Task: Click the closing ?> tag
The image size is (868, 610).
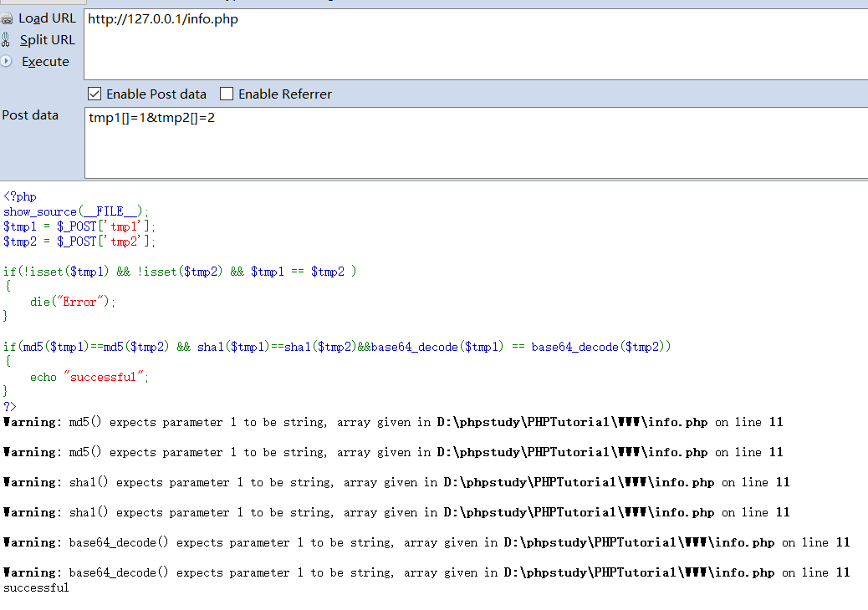Action: pyautogui.click(x=10, y=406)
